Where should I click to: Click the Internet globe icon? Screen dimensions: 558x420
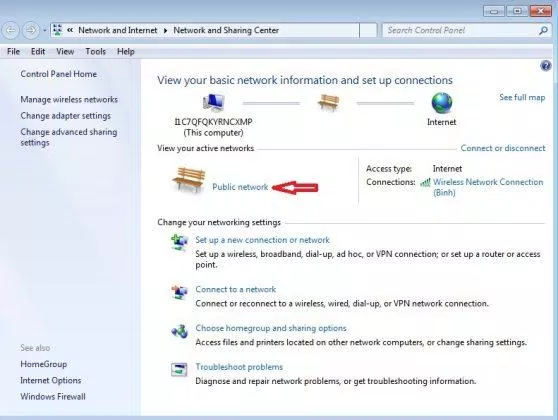click(x=442, y=103)
